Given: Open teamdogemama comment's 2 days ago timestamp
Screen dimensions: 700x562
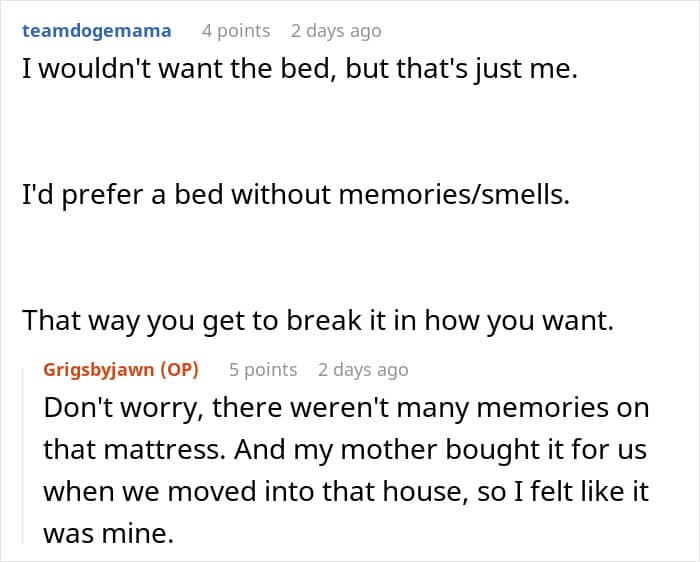Looking at the screenshot, I should [336, 31].
